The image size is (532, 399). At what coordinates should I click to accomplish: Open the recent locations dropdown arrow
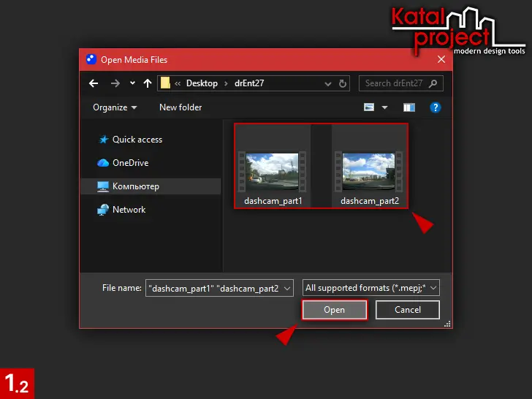(131, 83)
